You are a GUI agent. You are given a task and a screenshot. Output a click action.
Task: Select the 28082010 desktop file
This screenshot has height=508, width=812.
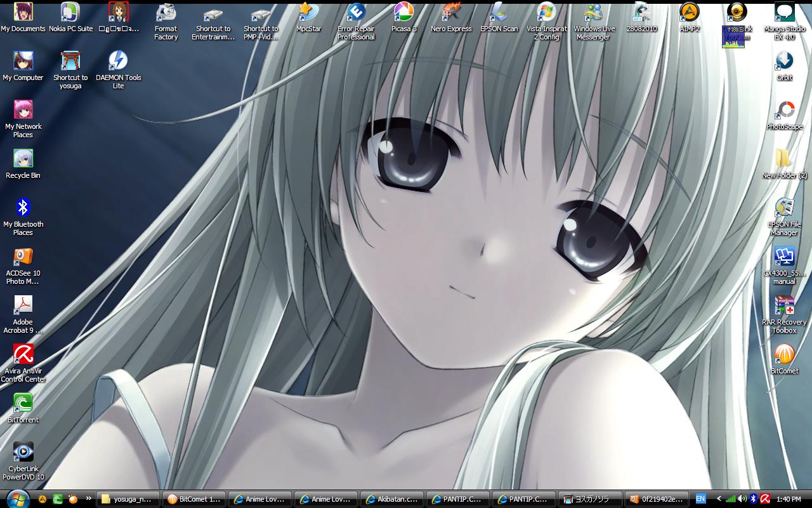pos(641,17)
